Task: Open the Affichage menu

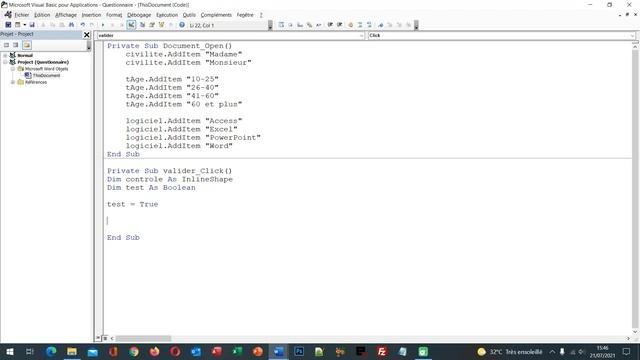Action: pos(66,15)
